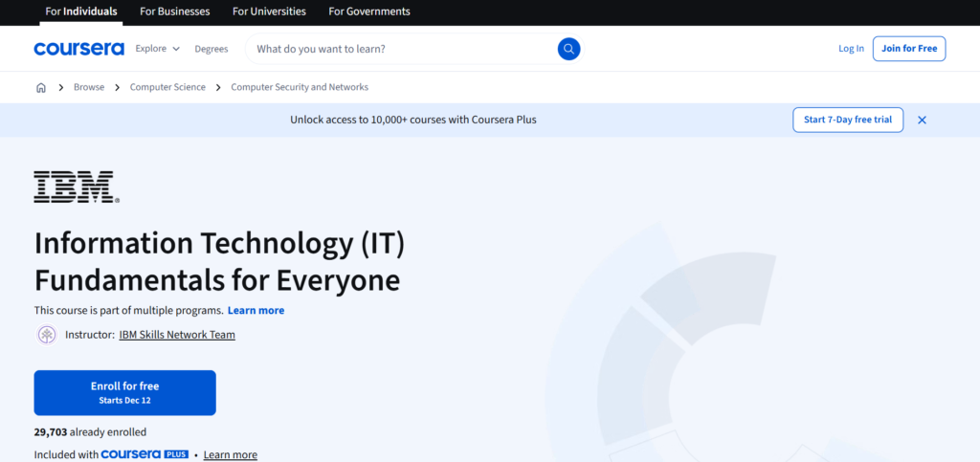Click the Coursera Plus logo near bottom
This screenshot has width=980, height=462.
pos(144,454)
